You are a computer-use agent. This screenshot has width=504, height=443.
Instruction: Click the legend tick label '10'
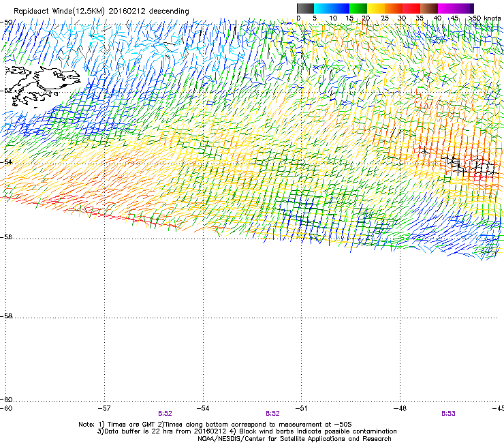tap(333, 18)
